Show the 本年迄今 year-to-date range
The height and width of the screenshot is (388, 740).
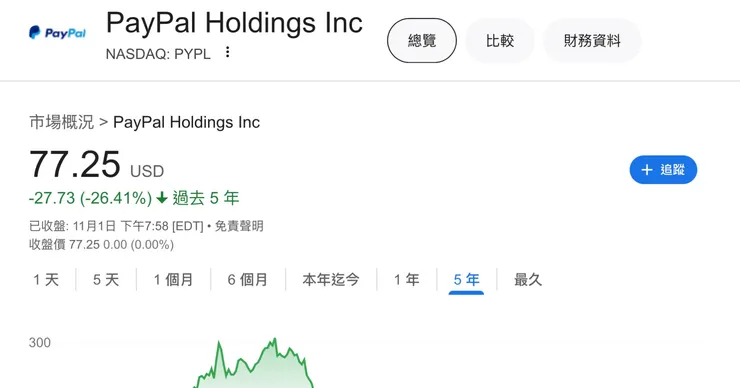[331, 280]
